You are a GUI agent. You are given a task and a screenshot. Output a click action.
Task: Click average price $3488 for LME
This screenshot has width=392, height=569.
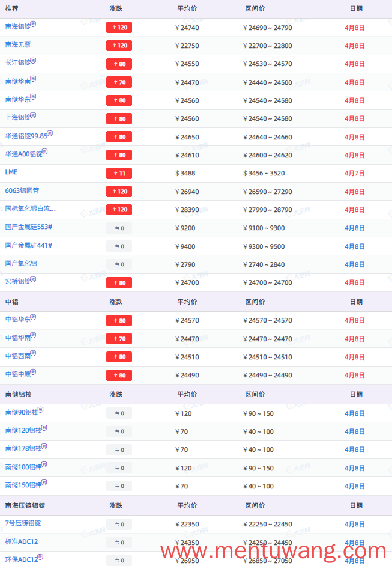pyautogui.click(x=185, y=174)
